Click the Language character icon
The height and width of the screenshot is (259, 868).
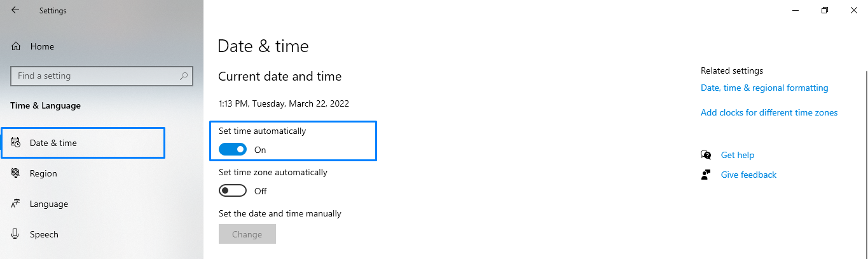point(16,204)
